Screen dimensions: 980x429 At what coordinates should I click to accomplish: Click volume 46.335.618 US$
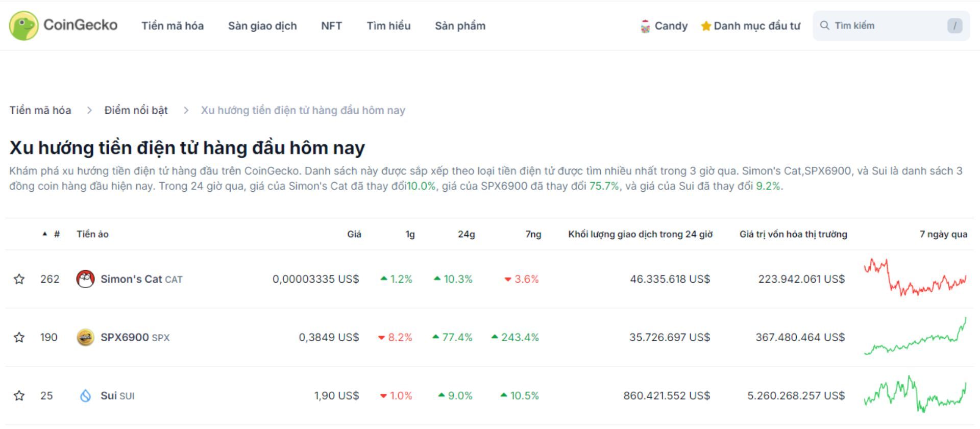(670, 279)
